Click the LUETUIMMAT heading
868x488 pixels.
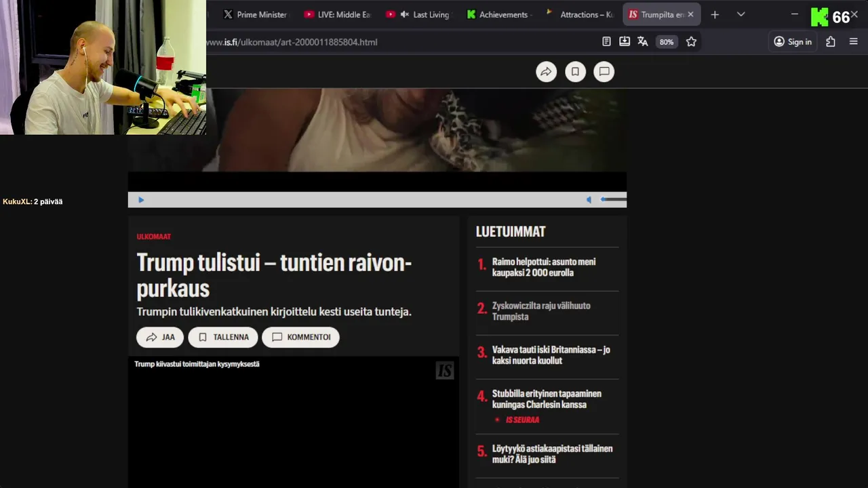click(x=511, y=232)
